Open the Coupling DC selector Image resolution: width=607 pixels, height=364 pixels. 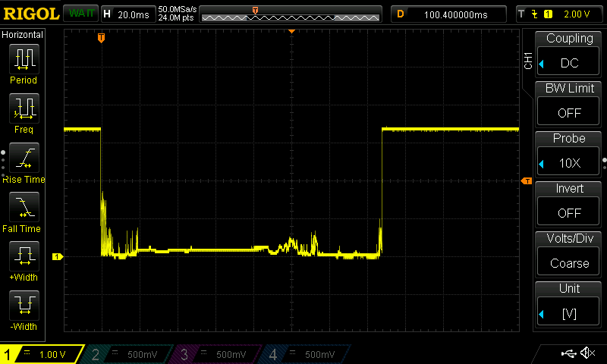[x=568, y=63]
